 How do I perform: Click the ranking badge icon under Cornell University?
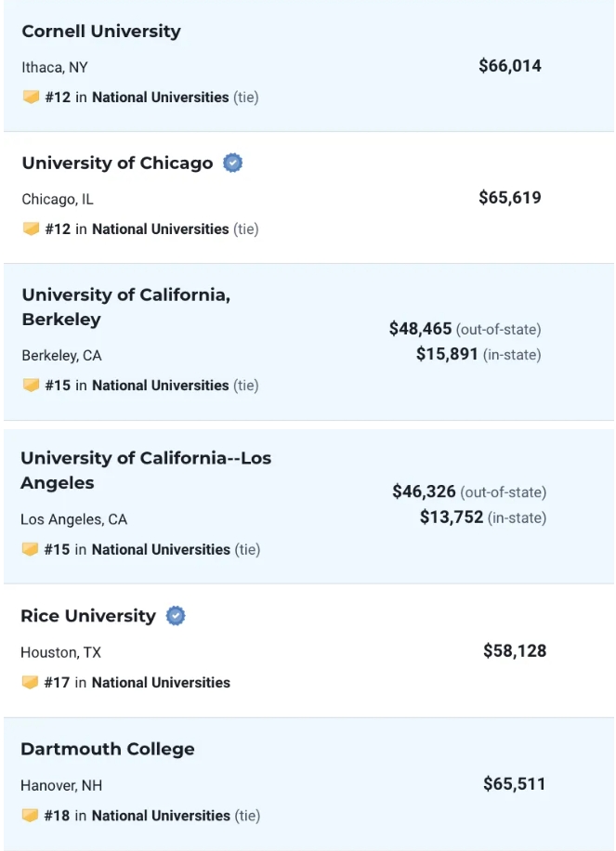point(31,97)
